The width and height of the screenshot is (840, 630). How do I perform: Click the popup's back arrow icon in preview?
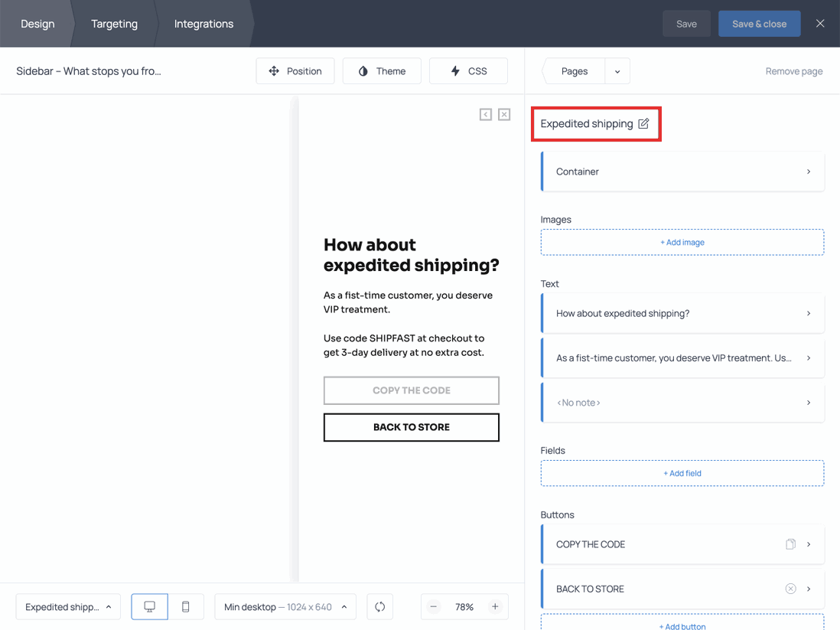point(486,114)
